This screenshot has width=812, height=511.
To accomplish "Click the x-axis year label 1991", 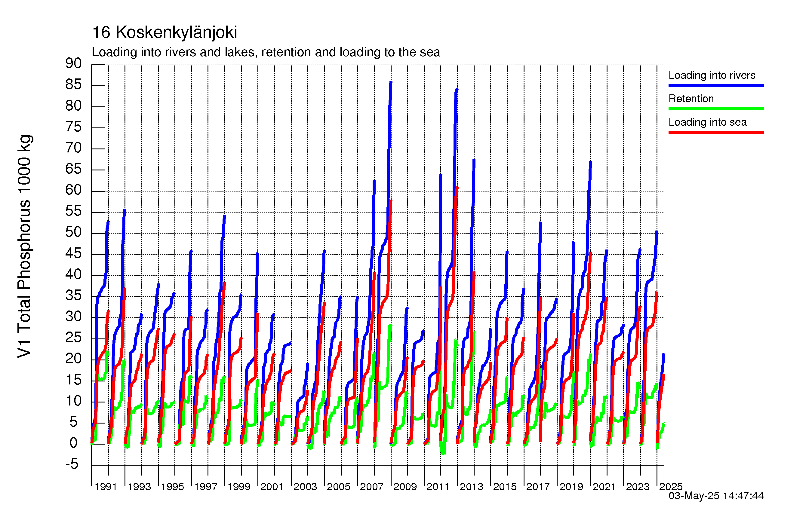I will pyautogui.click(x=106, y=486).
